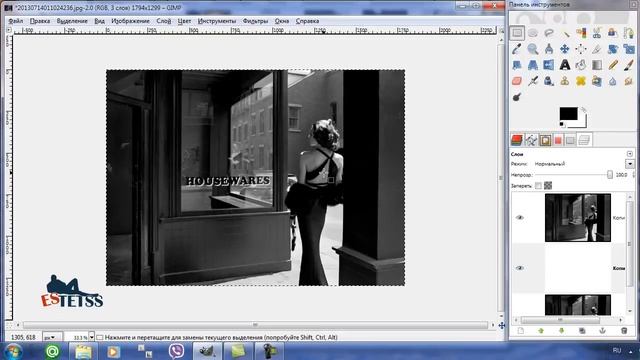
Task: Select the Blur/Sharpen tool
Action: [613, 81]
